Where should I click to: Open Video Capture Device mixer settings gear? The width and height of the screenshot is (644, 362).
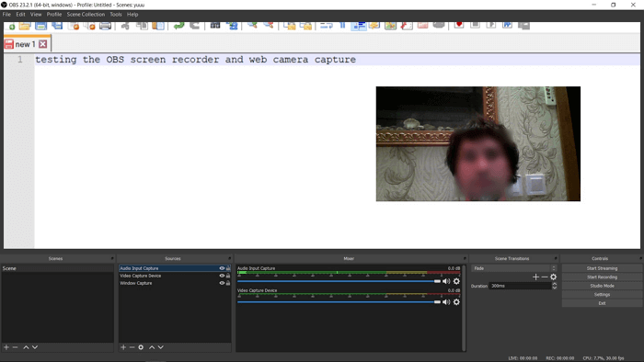(456, 302)
